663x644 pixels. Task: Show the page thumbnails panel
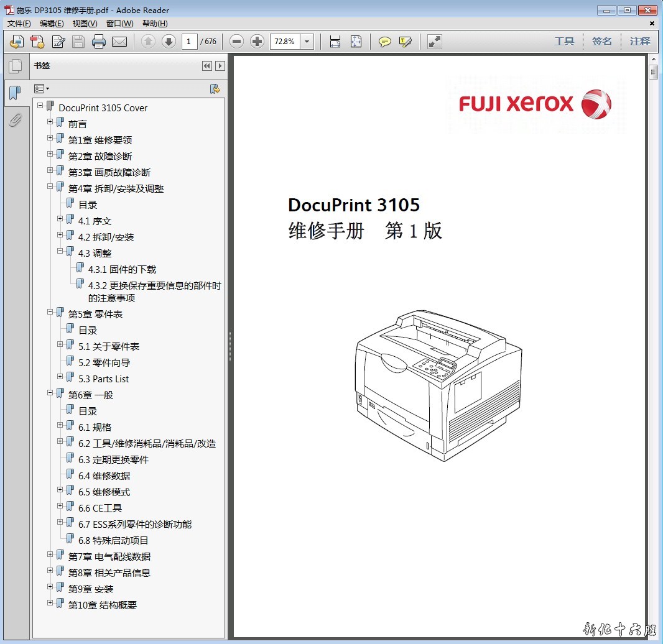[15, 66]
